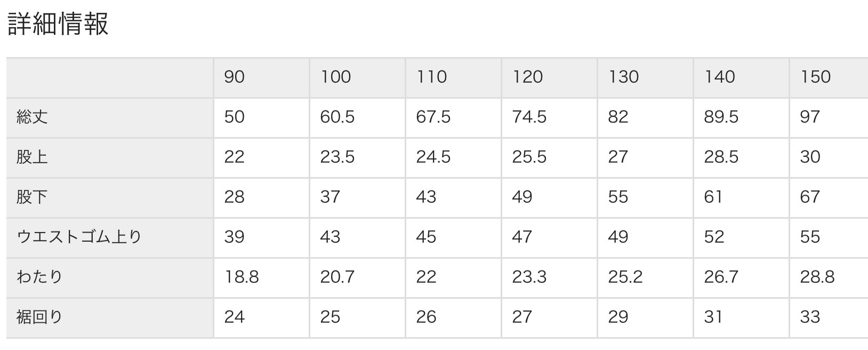The width and height of the screenshot is (868, 350).
Task: Click the 28.5 cell in 股上 row
Action: 721,157
